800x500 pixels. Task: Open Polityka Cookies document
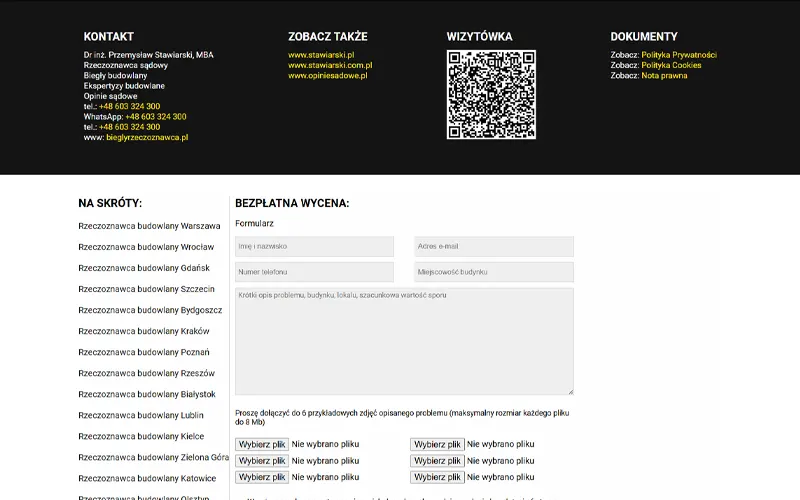671,65
